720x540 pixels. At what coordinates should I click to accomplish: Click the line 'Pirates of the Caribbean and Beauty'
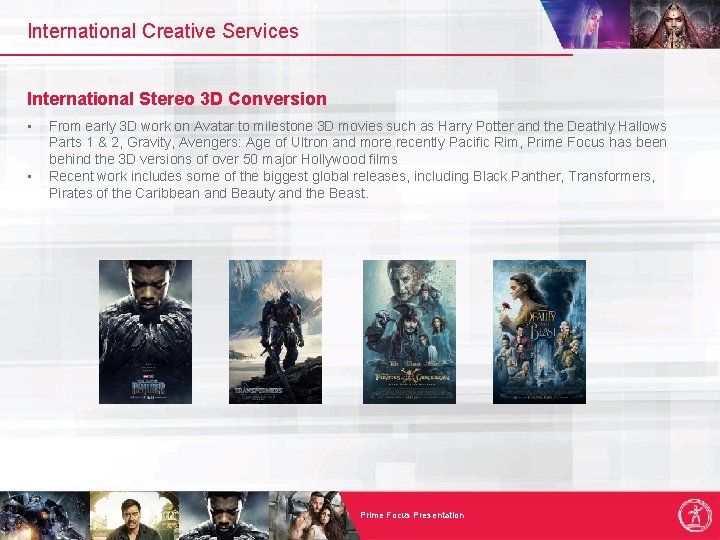pos(208,193)
